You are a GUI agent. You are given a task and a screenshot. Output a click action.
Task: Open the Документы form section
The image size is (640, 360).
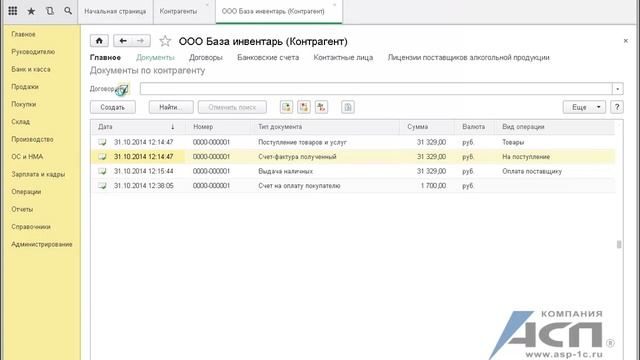point(155,58)
